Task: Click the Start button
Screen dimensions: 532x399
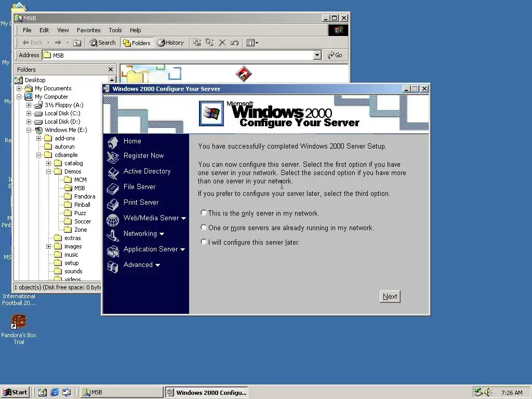Action: (x=15, y=392)
